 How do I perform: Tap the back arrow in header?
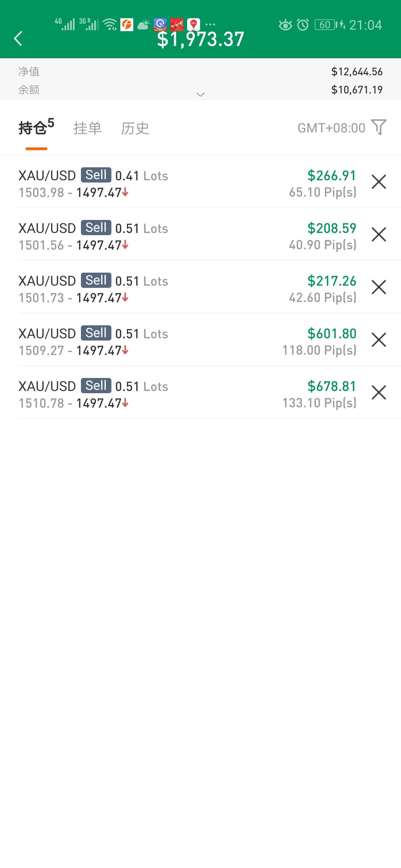pyautogui.click(x=18, y=39)
